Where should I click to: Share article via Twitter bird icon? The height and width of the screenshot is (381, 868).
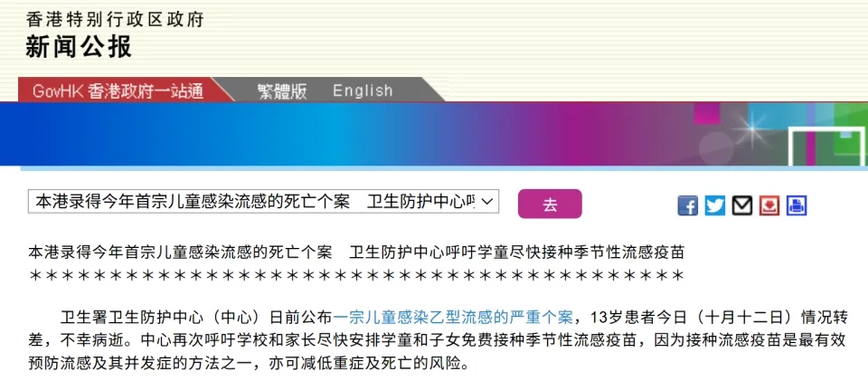coord(714,206)
